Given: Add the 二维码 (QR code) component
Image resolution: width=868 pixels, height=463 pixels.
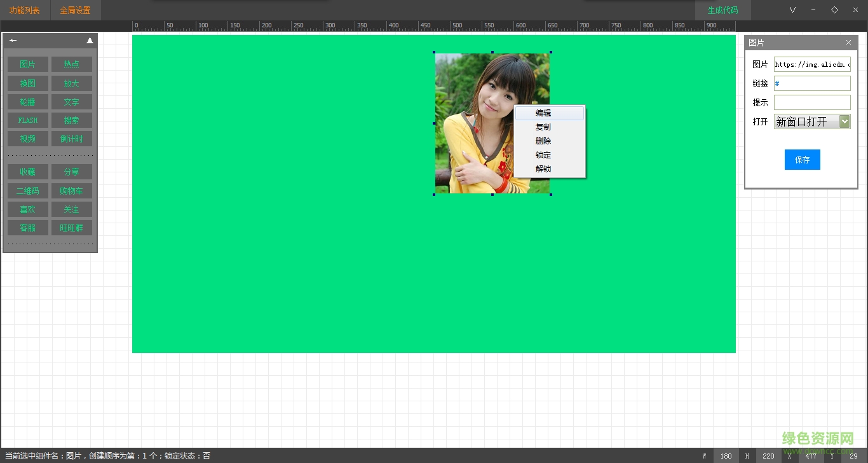Looking at the screenshot, I should pos(28,191).
